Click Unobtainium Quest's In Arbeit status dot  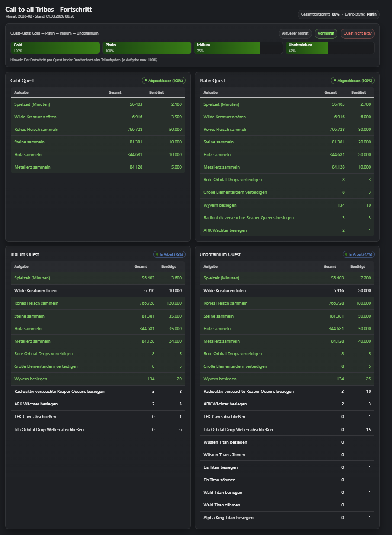(347, 254)
